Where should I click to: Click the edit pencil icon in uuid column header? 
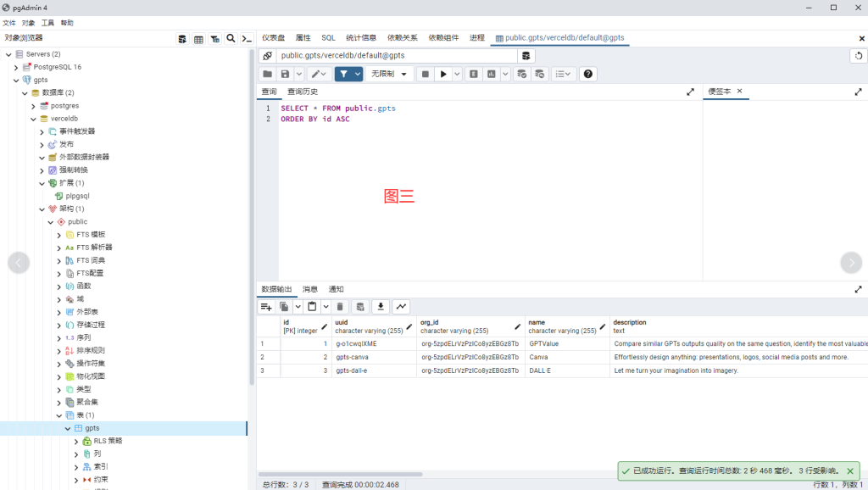pos(409,326)
